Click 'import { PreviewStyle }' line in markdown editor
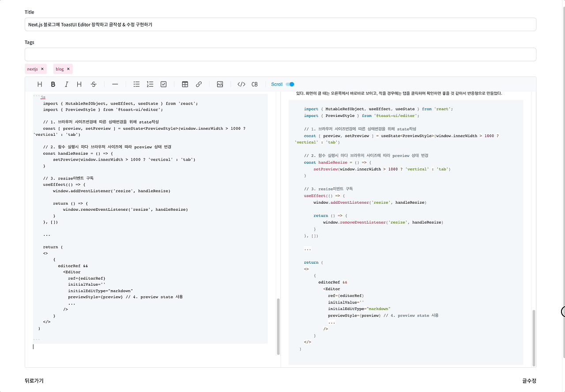Screen dimensions: 565x392 point(103,109)
